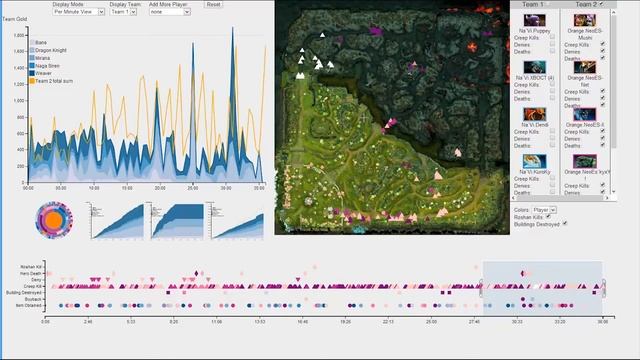The height and width of the screenshot is (360, 640).
Task: Select Na'Vi Dendi hero portrait
Action: tap(534, 114)
